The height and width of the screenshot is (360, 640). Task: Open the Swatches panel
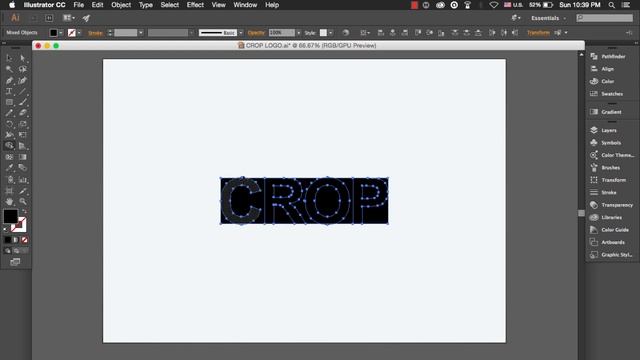[x=608, y=94]
